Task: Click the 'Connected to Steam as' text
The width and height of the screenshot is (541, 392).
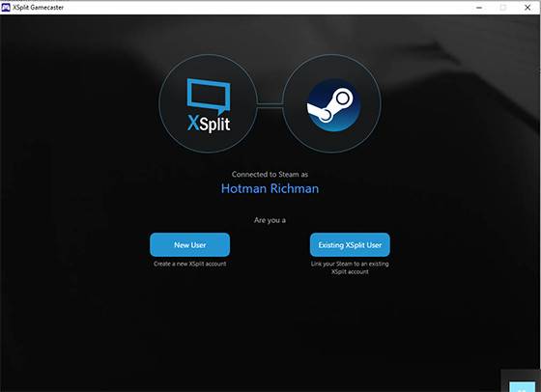Action: pyautogui.click(x=270, y=174)
